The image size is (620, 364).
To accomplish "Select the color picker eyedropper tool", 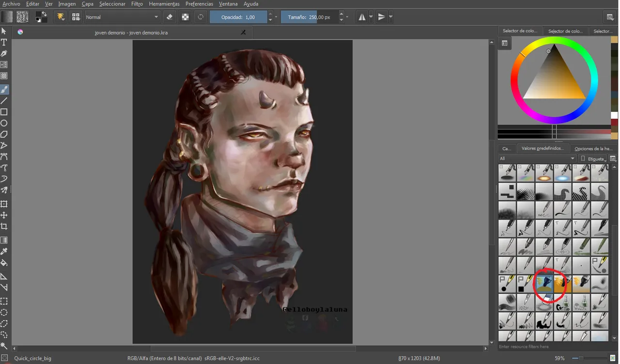I will point(4,251).
